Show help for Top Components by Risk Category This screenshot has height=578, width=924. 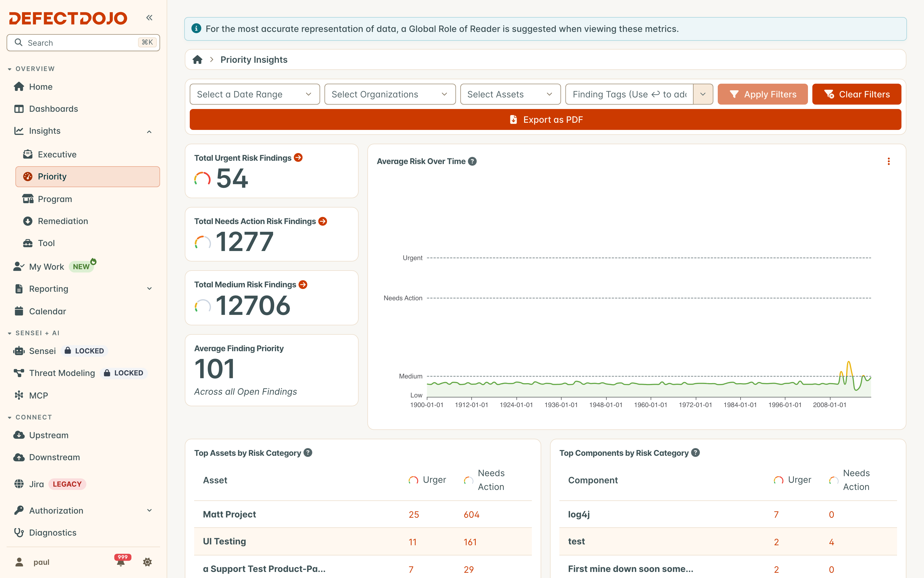click(x=695, y=452)
